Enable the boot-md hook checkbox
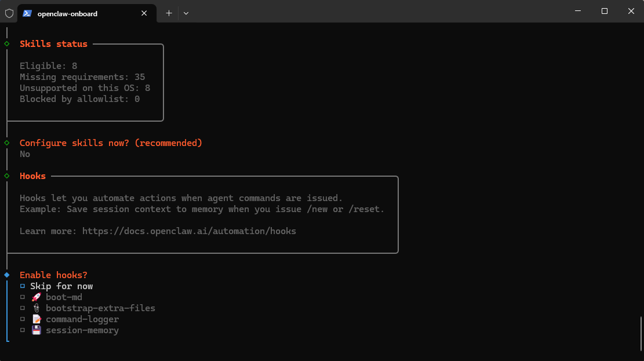Screen dimensions: 644x361 point(23,297)
